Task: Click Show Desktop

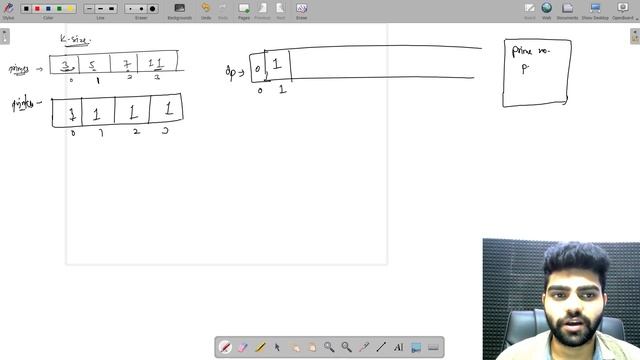Action: (595, 11)
